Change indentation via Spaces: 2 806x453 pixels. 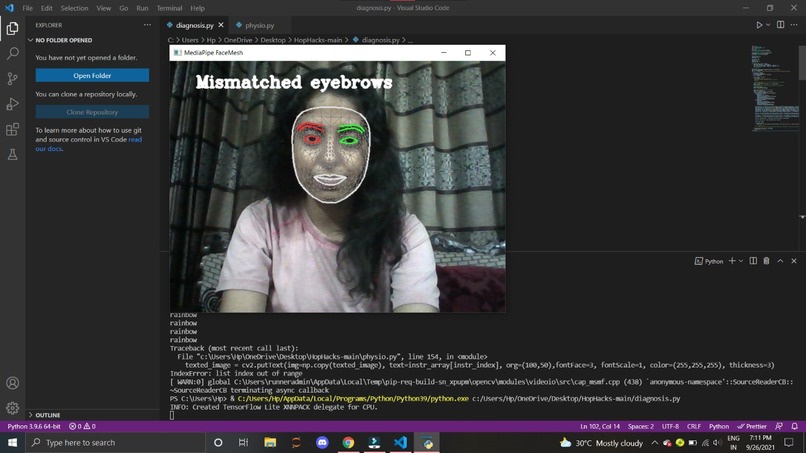coord(640,426)
